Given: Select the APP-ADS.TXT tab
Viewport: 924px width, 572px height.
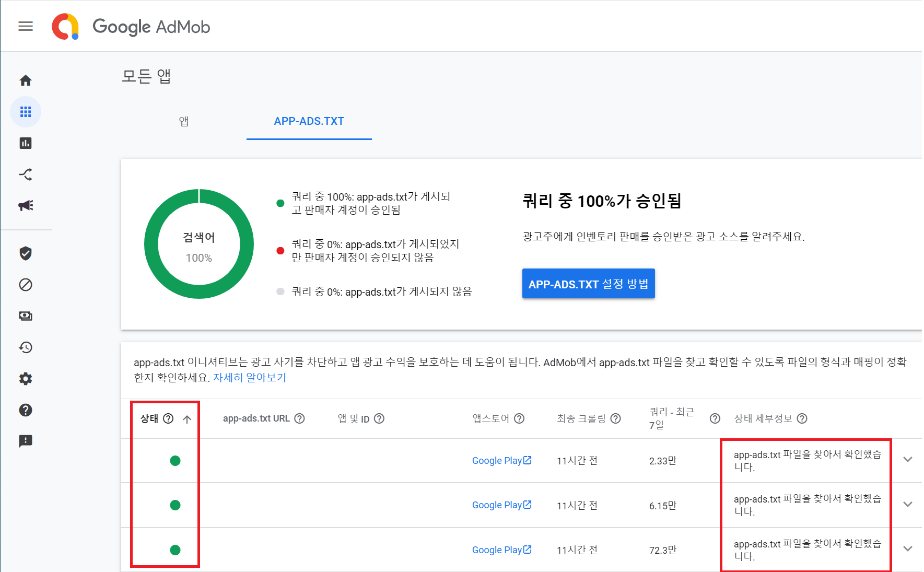Looking at the screenshot, I should point(309,121).
